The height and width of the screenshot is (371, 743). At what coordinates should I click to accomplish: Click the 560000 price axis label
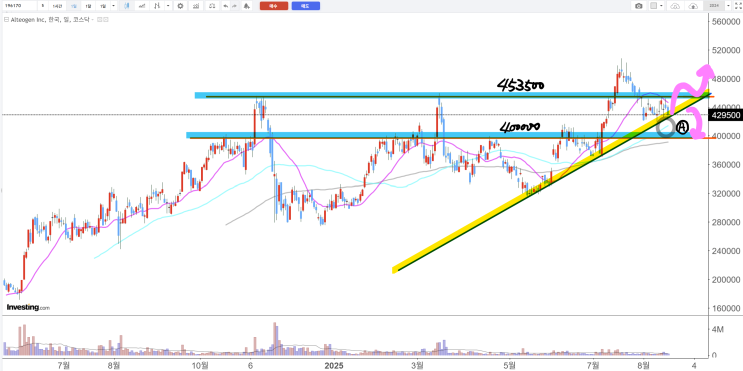tap(725, 22)
